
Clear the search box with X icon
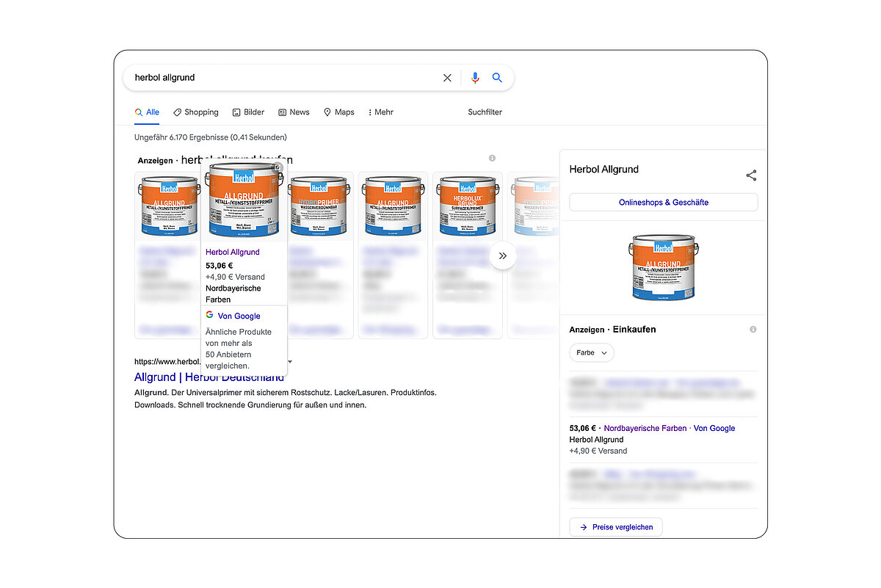click(x=447, y=78)
